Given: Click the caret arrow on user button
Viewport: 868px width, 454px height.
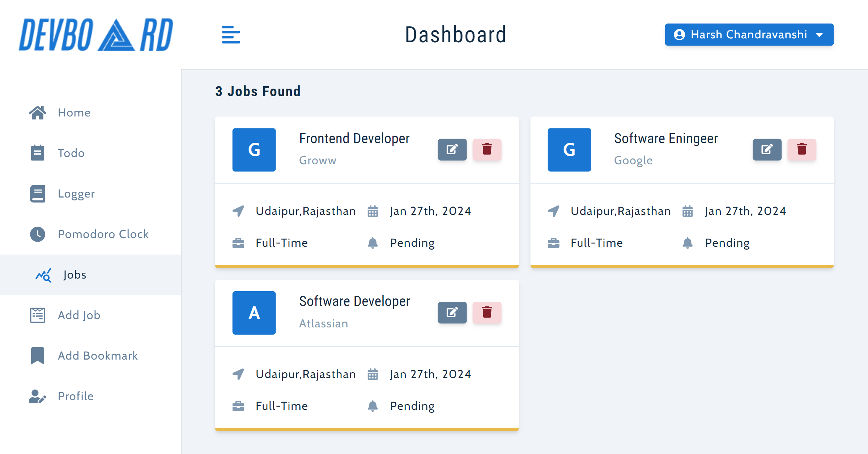Looking at the screenshot, I should tap(820, 35).
